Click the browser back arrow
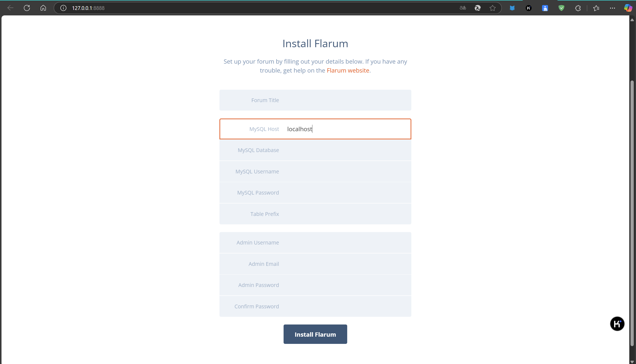 click(10, 8)
